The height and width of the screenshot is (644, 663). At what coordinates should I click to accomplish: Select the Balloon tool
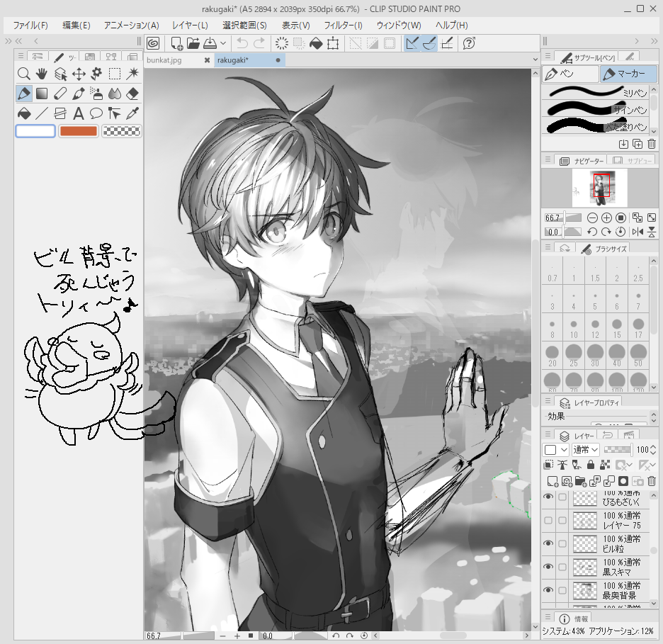[96, 113]
